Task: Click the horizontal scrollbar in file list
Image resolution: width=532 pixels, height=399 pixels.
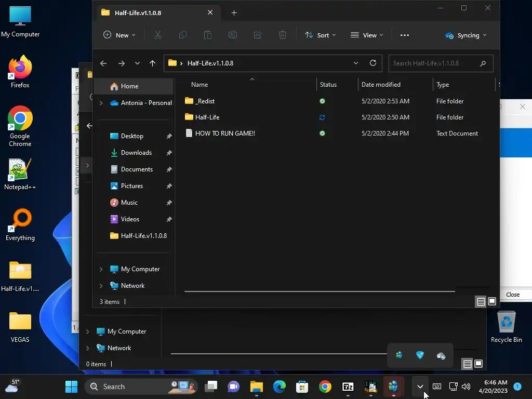Action: point(320,291)
